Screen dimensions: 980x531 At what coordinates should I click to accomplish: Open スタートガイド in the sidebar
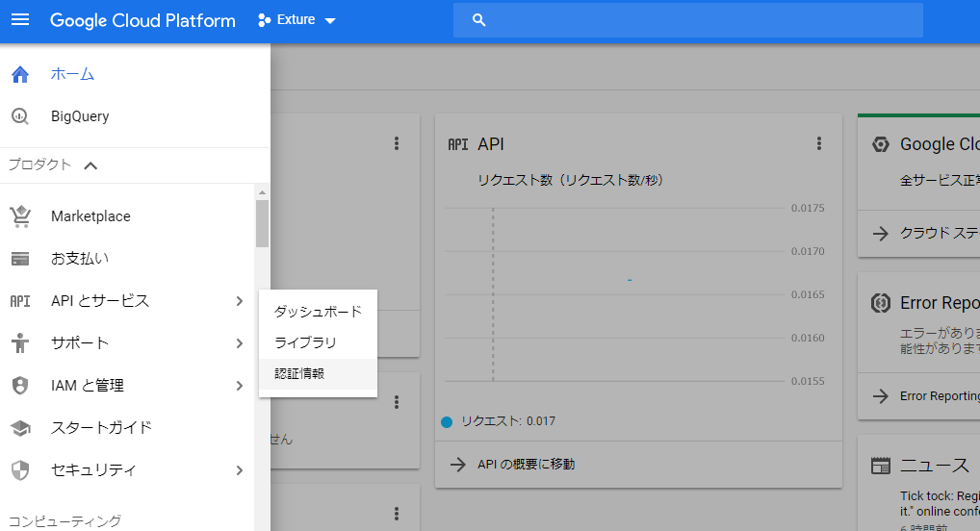click(x=101, y=428)
